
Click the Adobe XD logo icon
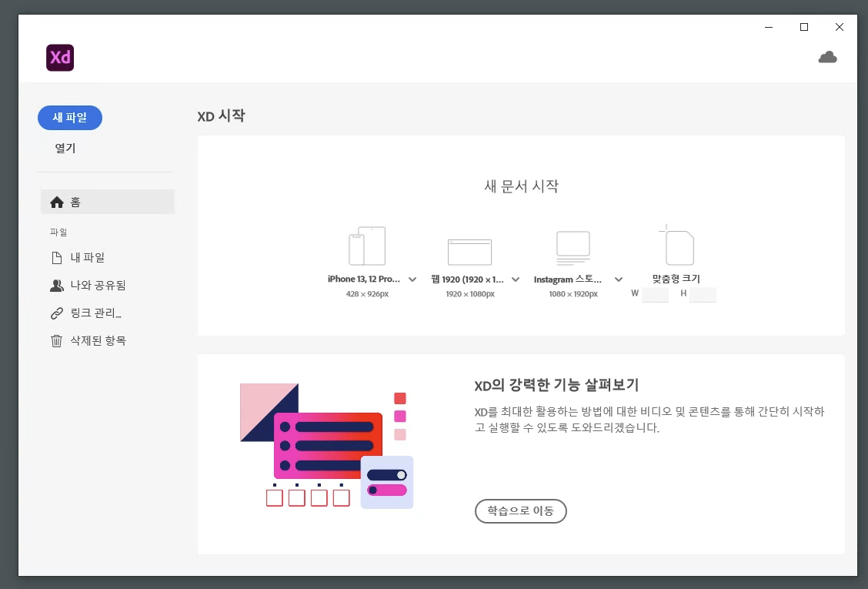coord(60,58)
